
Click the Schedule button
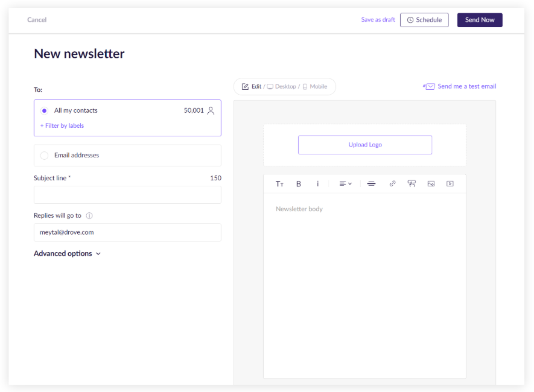(x=424, y=20)
